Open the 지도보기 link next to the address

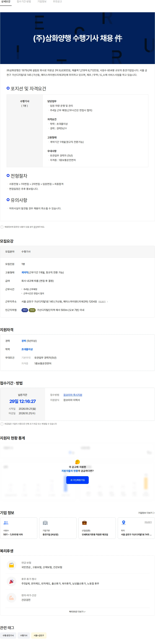click(x=102, y=302)
